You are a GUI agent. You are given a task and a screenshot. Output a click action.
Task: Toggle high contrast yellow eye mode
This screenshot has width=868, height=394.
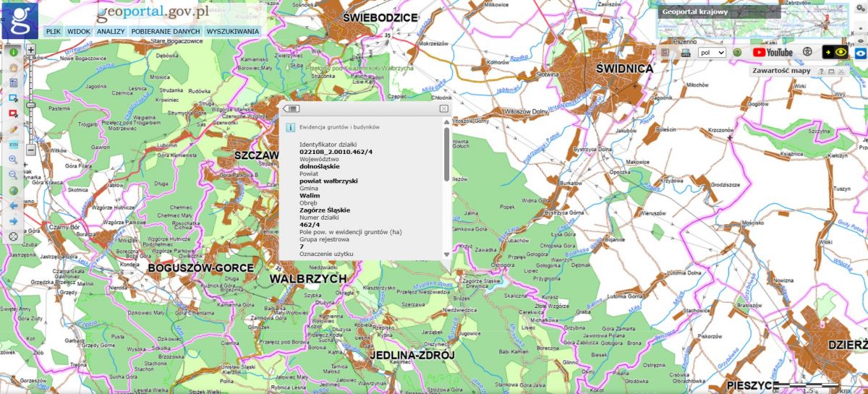[836, 52]
